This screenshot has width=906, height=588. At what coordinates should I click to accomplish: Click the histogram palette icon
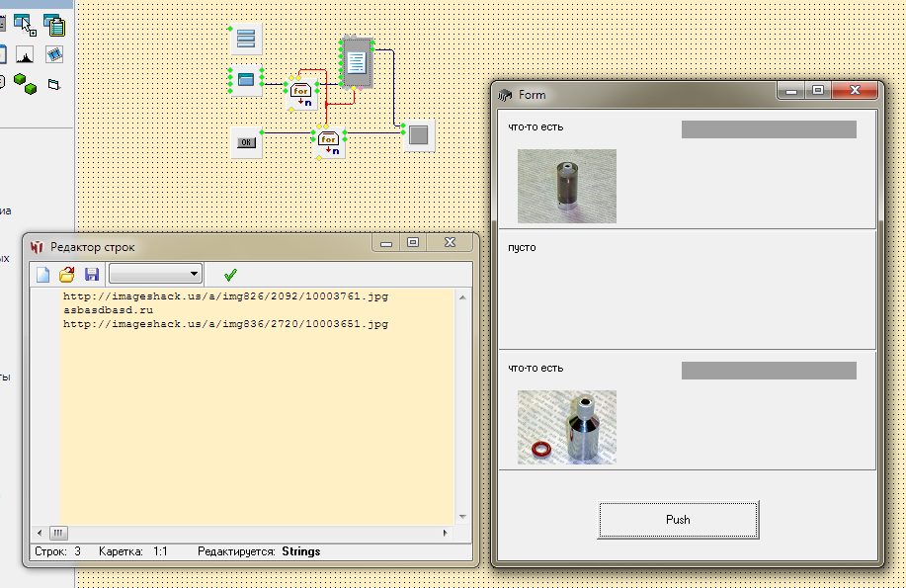tap(26, 54)
